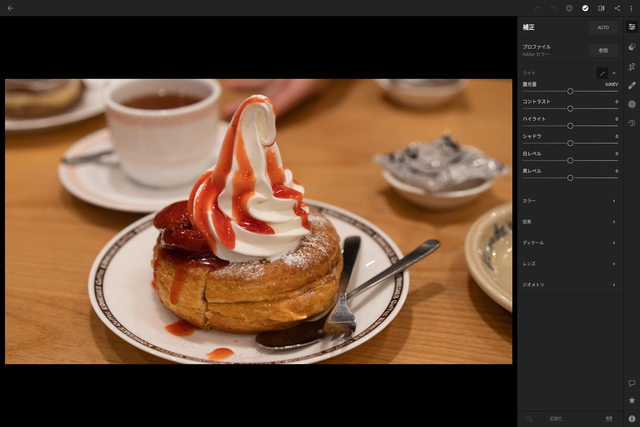Screen dimensions: 640x427
Task: Open the masking tool icon
Action: pos(632,104)
